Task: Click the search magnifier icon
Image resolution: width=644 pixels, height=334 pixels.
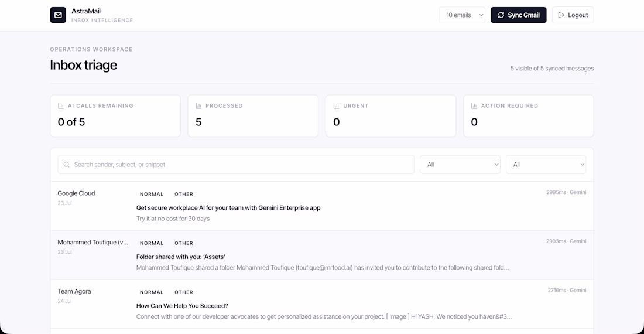Action: point(66,165)
